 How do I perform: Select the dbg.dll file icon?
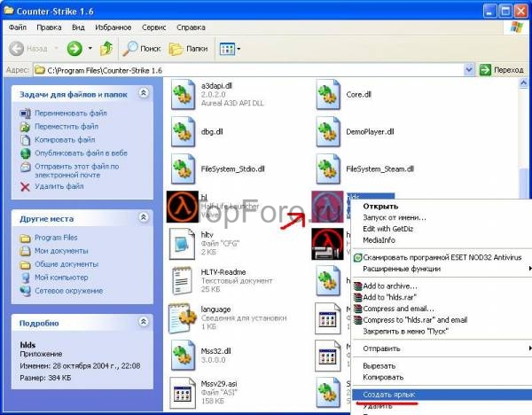[184, 131]
